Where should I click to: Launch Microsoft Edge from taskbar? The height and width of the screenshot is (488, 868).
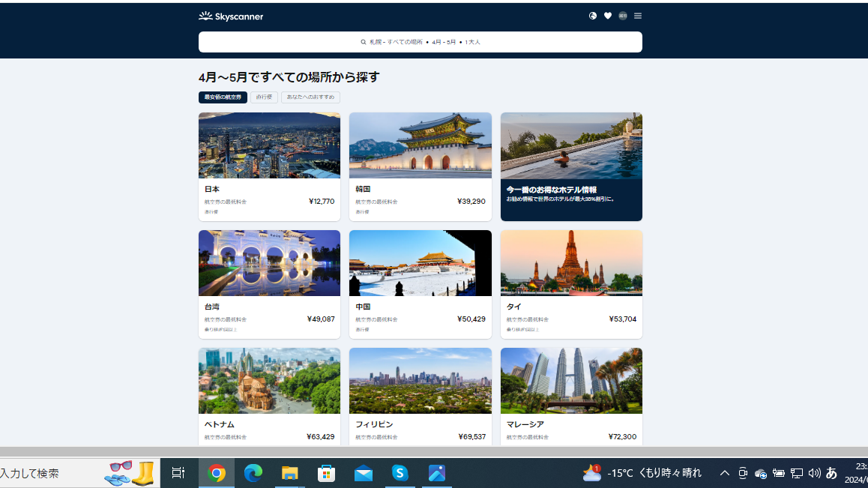point(253,473)
